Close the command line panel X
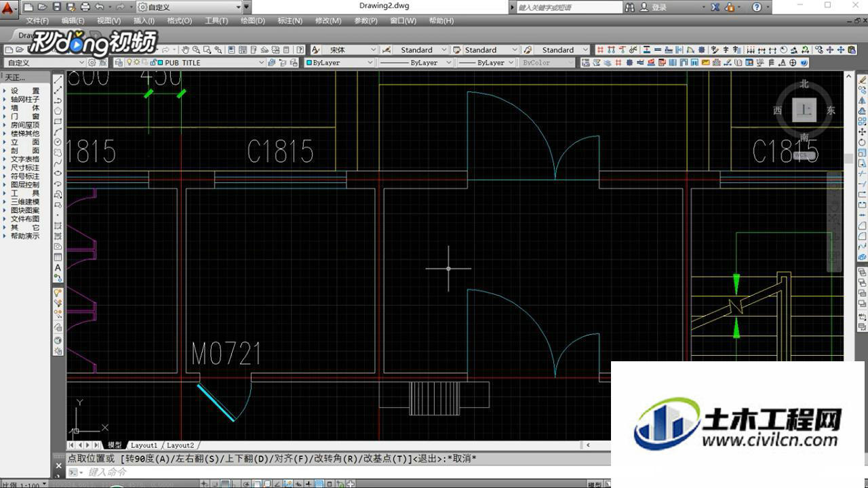The height and width of the screenshot is (488, 868). click(x=58, y=466)
